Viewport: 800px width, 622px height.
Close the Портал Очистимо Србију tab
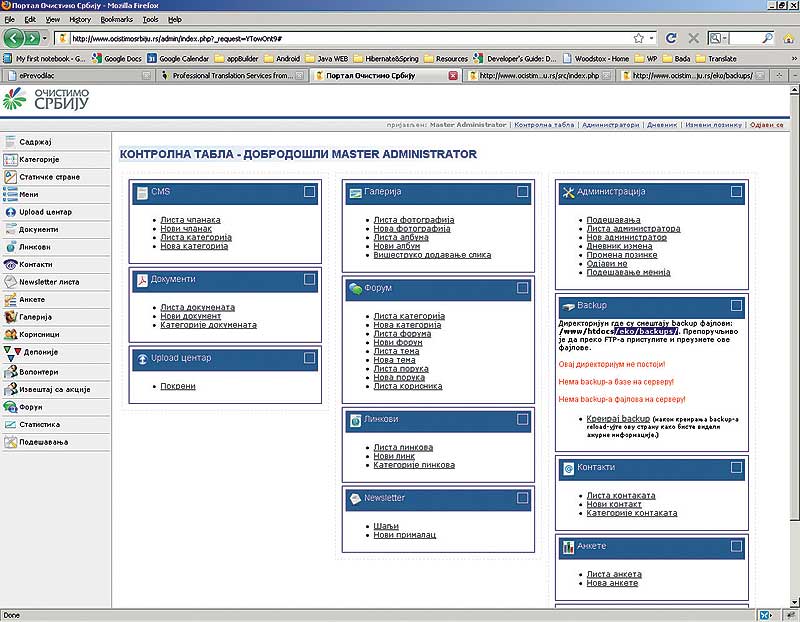coord(453,76)
